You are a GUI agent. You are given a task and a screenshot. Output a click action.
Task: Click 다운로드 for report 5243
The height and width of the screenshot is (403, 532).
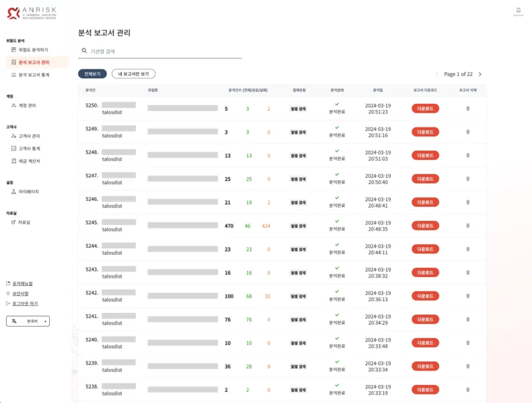tap(425, 273)
